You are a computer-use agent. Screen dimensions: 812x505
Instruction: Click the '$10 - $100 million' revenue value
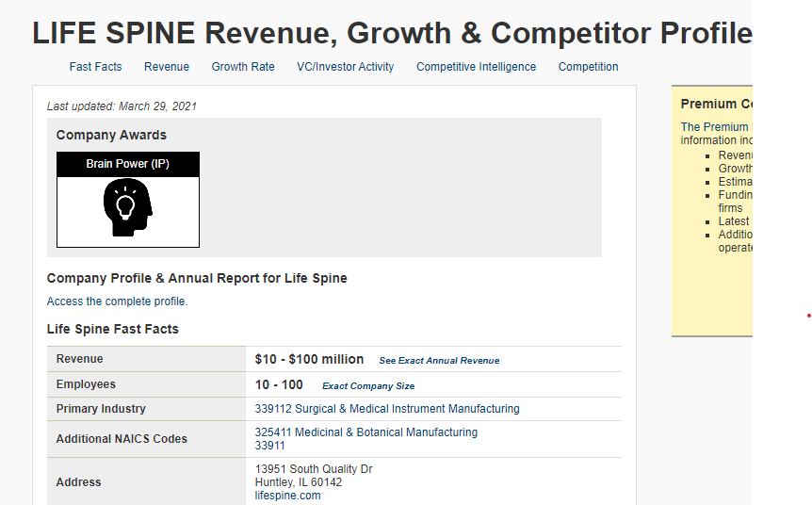[x=309, y=359]
